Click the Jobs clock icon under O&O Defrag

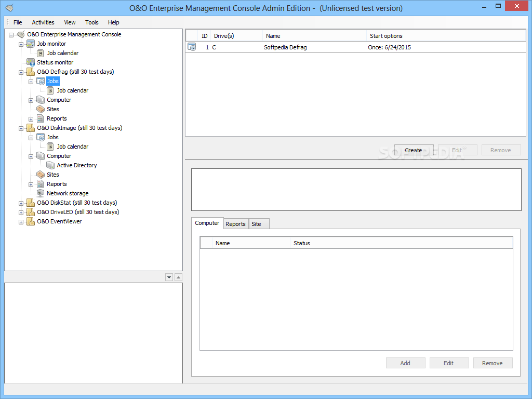click(x=41, y=81)
